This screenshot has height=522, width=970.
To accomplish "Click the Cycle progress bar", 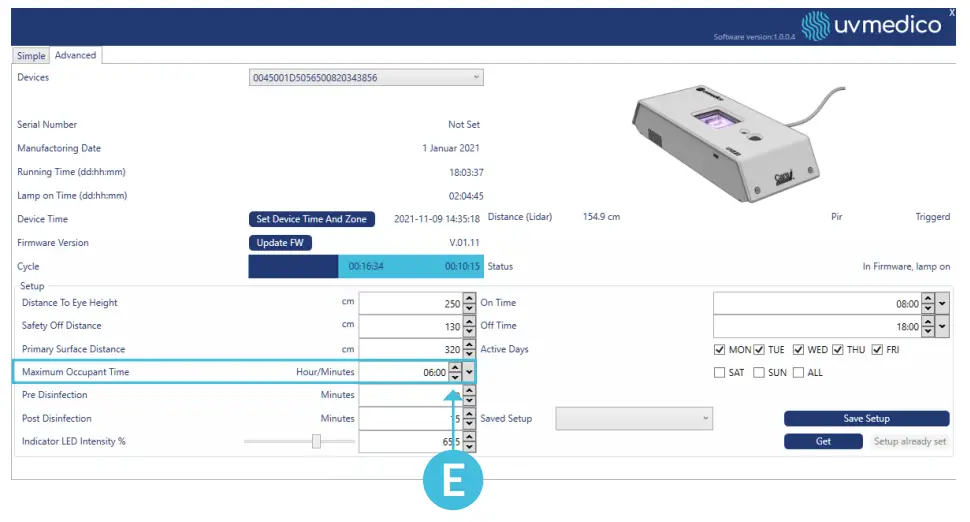I will [x=366, y=267].
